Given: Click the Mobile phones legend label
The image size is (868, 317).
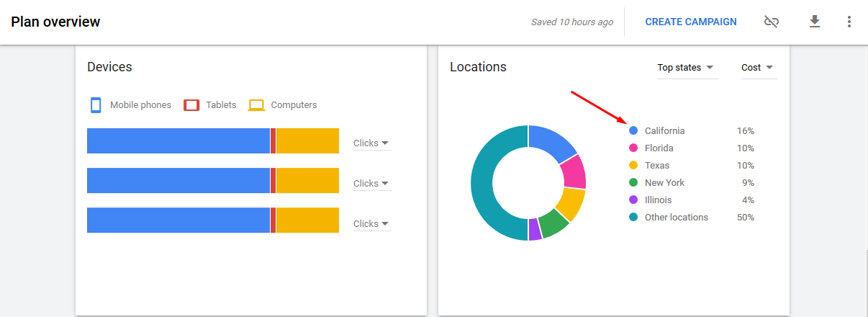Looking at the screenshot, I should coord(140,105).
